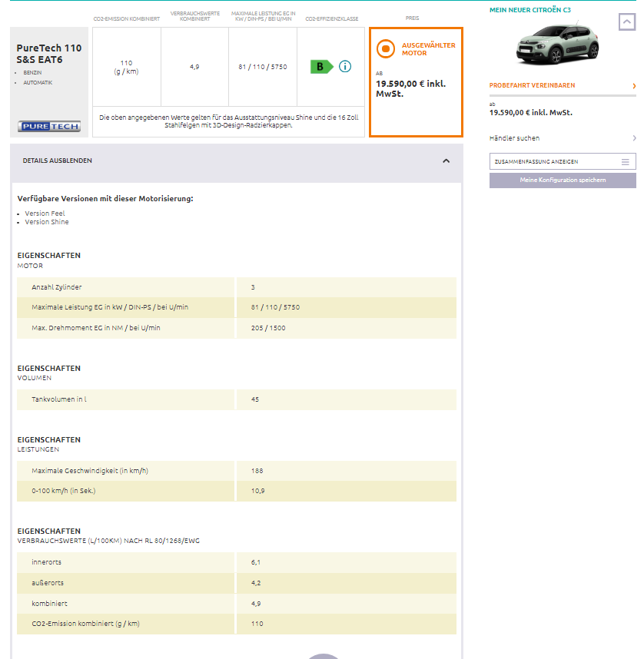This screenshot has height=659, width=644.
Task: Click Händler suchen link
Action: coord(514,137)
